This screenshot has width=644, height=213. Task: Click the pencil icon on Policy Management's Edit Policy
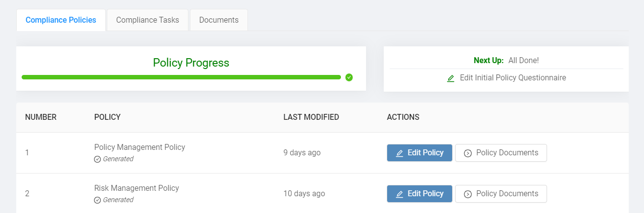point(399,153)
